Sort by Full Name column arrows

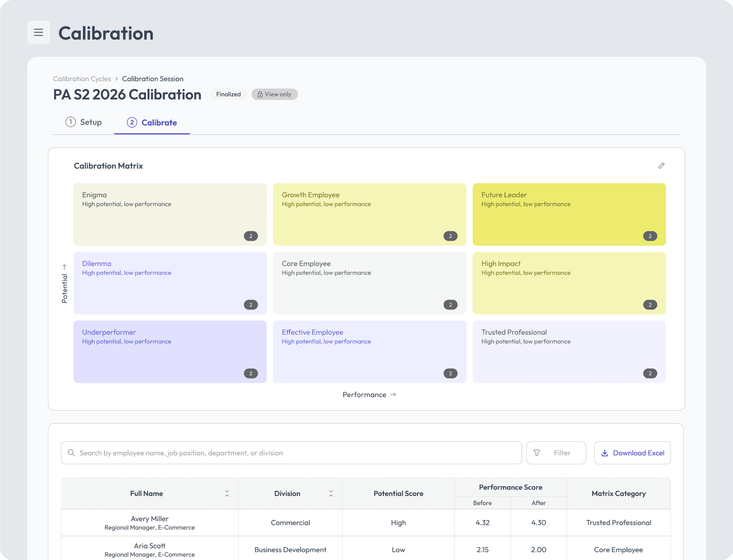coord(227,493)
